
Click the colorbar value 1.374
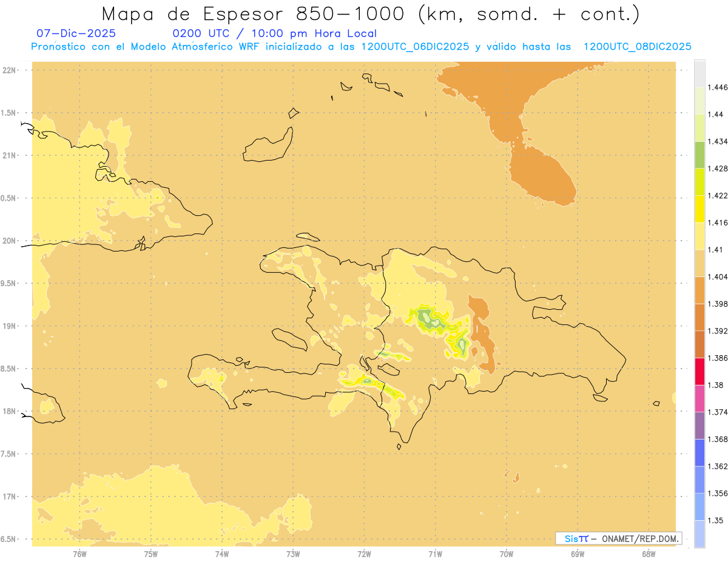(x=718, y=412)
